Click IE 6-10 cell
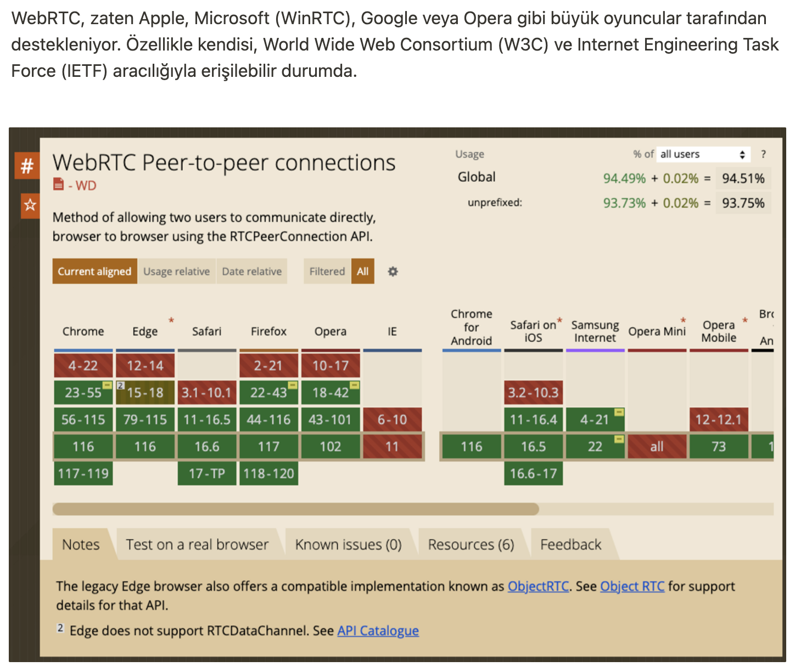The width and height of the screenshot is (795, 672). pos(393,419)
